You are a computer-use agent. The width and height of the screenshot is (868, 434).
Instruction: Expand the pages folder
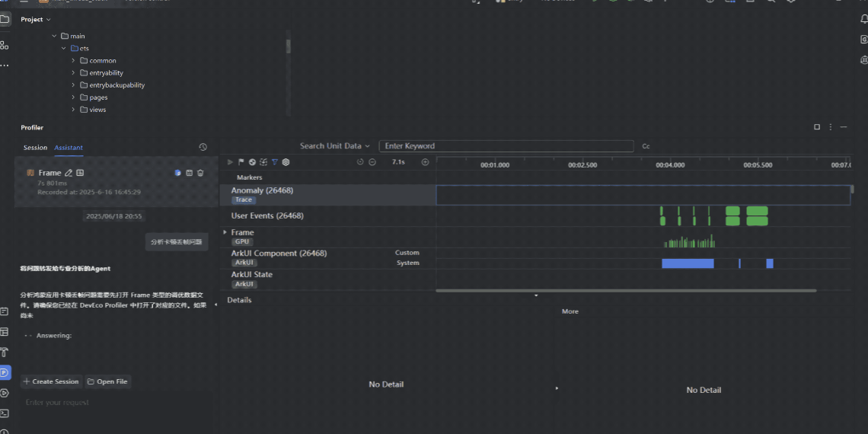click(74, 97)
